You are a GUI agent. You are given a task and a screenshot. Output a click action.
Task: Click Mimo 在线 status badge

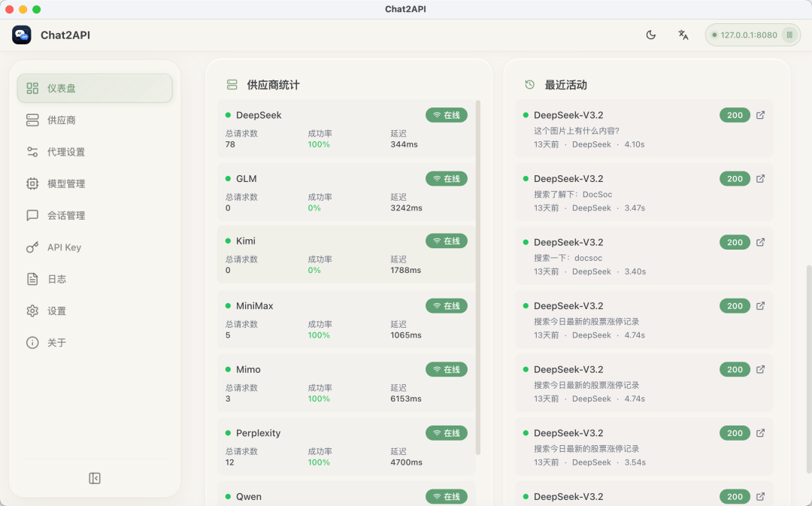[x=447, y=369]
